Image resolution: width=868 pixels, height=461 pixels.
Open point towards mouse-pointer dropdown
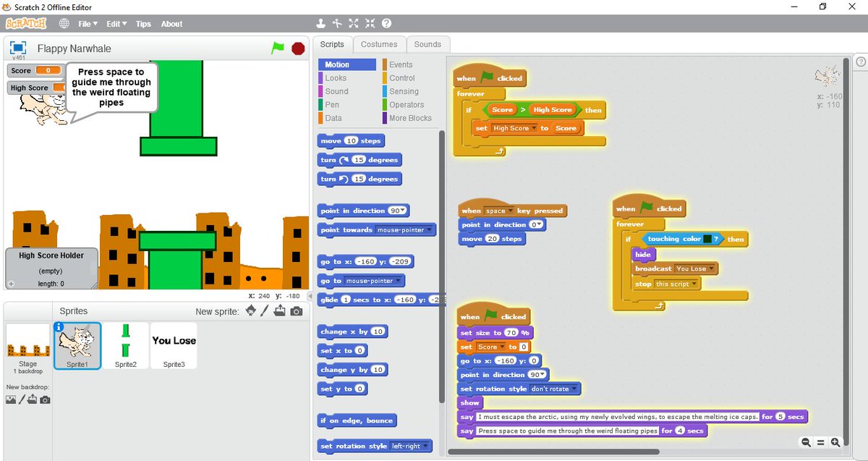[x=429, y=230]
